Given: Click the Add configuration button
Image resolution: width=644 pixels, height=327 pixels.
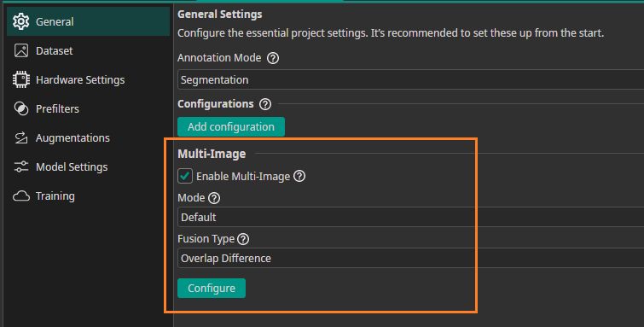Looking at the screenshot, I should (x=231, y=126).
